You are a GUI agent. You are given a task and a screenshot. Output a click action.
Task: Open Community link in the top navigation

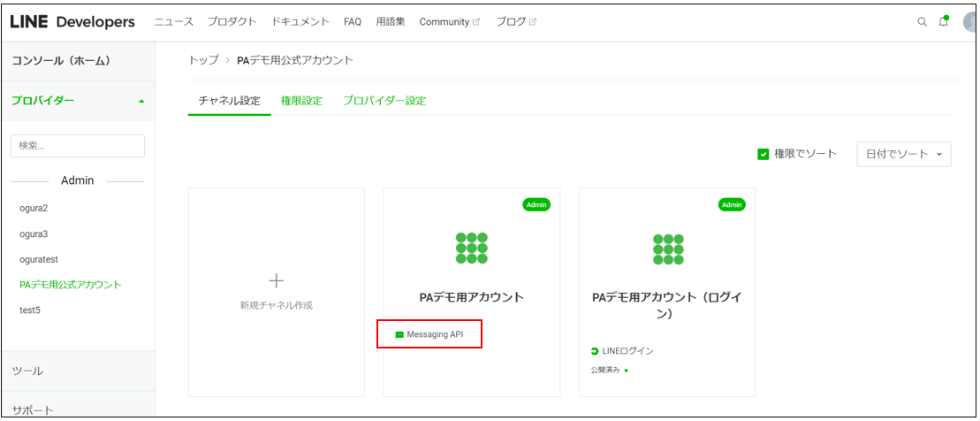pos(444,22)
